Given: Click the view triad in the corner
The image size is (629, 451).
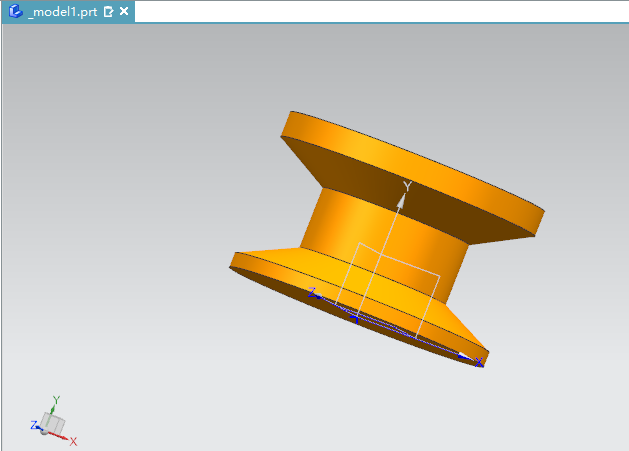Looking at the screenshot, I should (54, 421).
